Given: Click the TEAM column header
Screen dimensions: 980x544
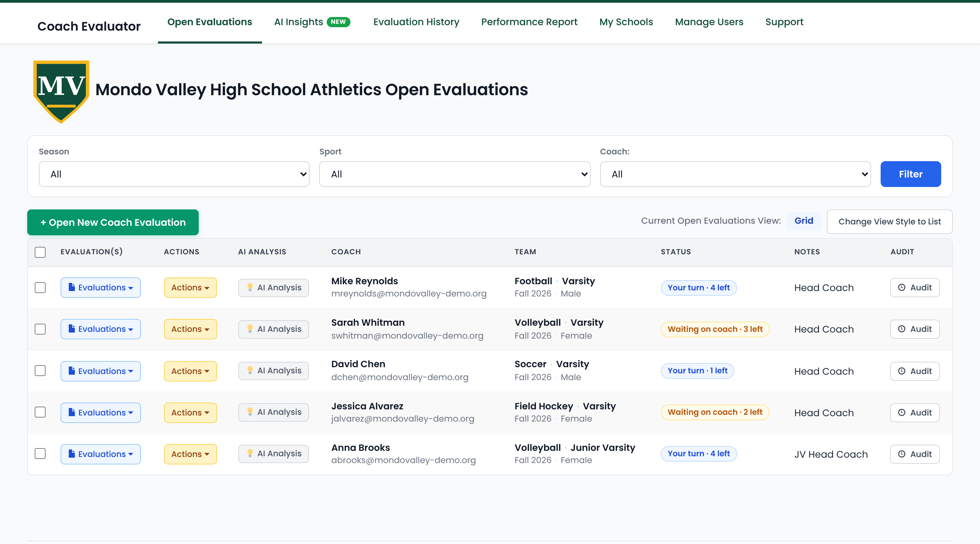Looking at the screenshot, I should [525, 252].
